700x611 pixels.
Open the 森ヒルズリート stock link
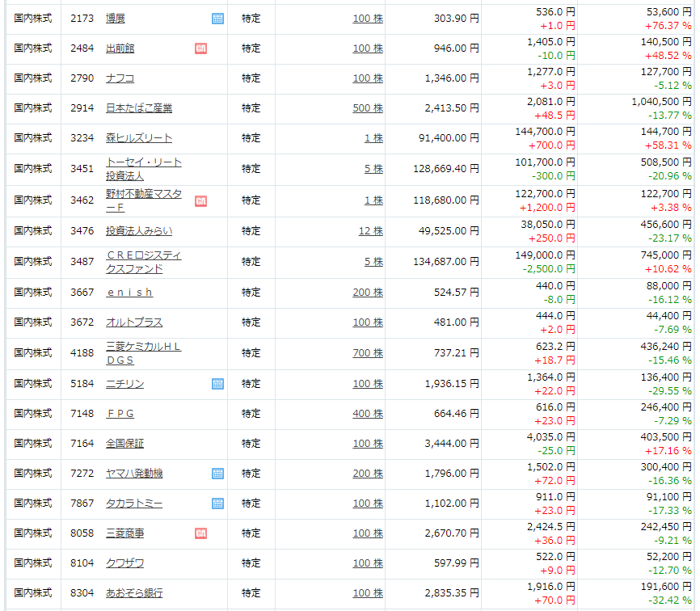point(139,138)
